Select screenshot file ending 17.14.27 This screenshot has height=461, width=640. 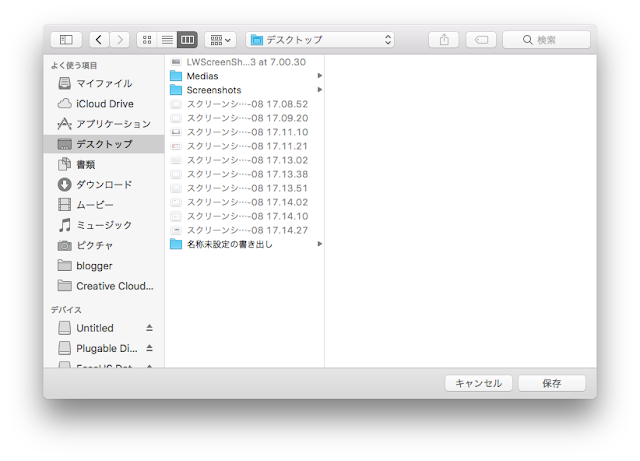pyautogui.click(x=245, y=230)
